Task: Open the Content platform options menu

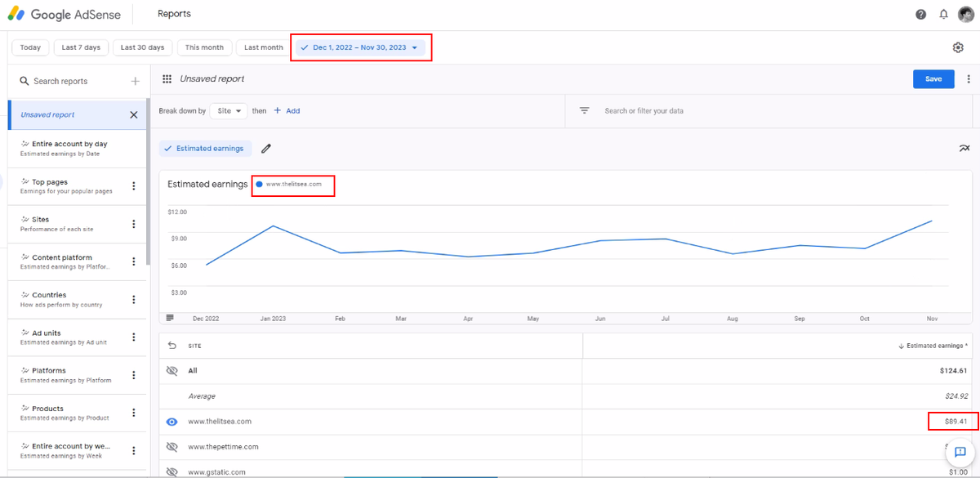Action: click(134, 262)
